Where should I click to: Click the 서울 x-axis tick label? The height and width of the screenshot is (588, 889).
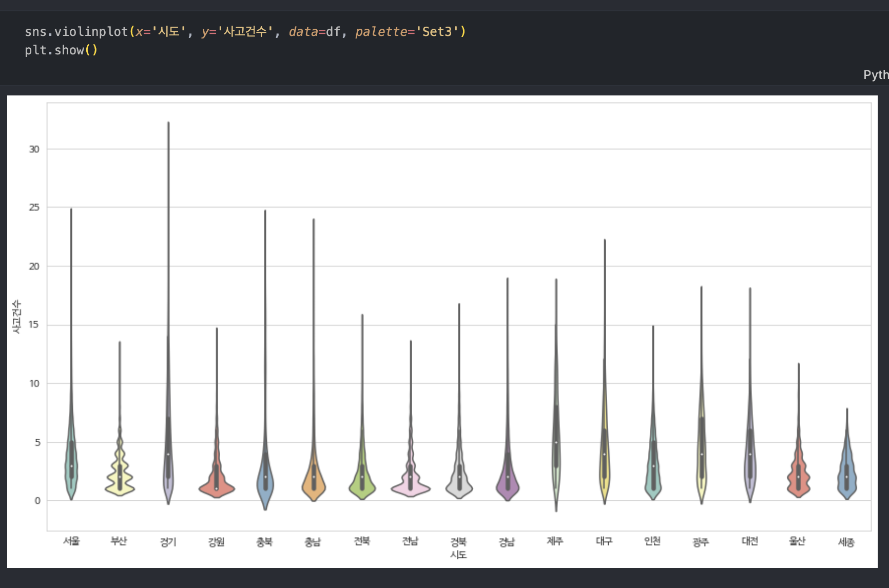[71, 541]
